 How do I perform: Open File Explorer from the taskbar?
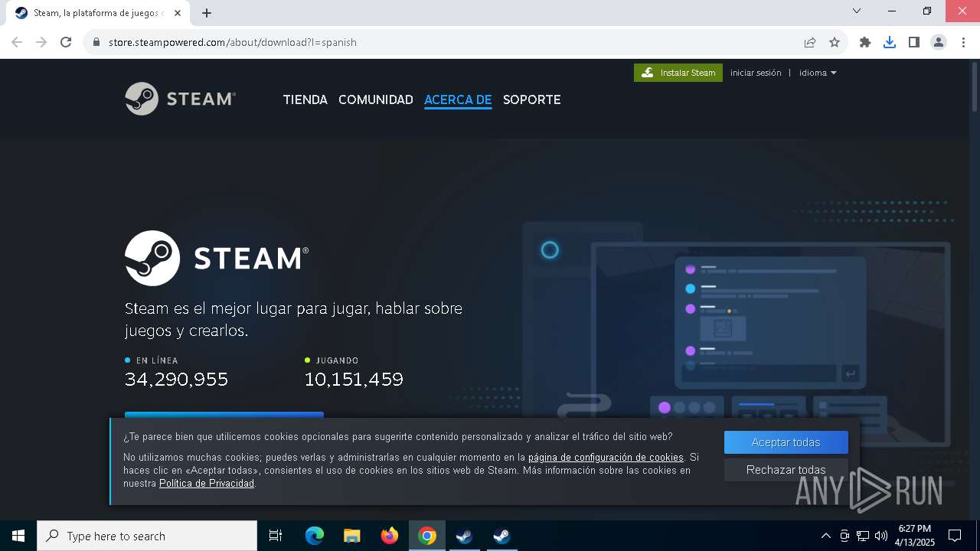coord(352,536)
